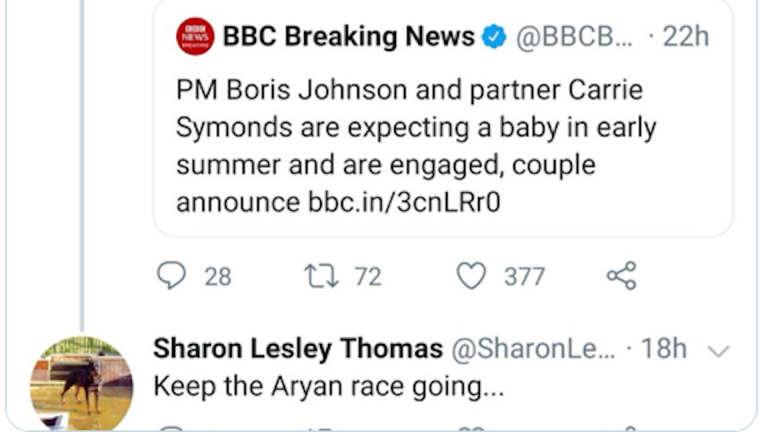Screen dimensions: 768x432
Task: Open the bbc.in/3cnLRr0 link
Action: click(x=404, y=202)
